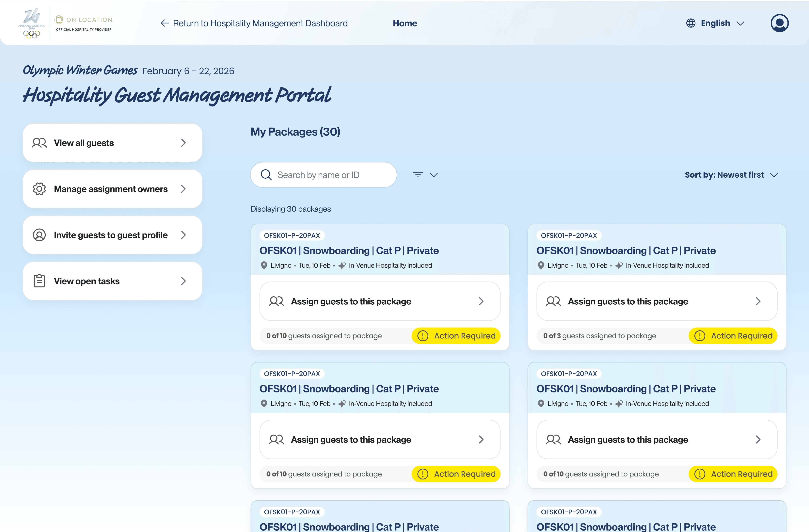Assign guests on the 0 of 3 guests card

click(656, 301)
